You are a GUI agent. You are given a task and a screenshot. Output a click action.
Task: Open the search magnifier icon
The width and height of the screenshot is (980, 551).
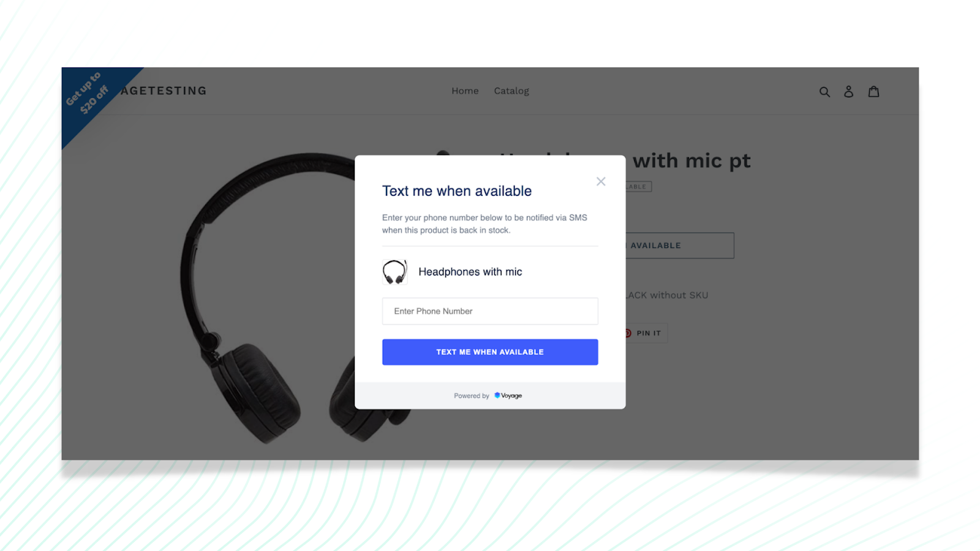click(824, 92)
